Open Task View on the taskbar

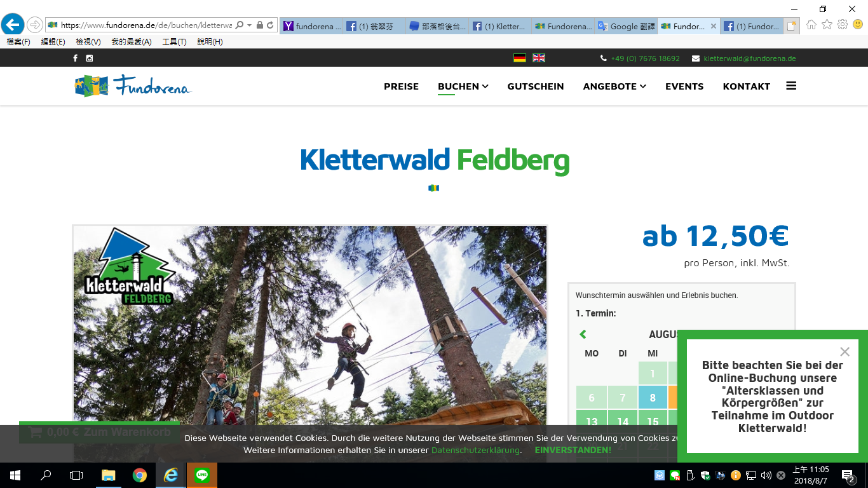click(76, 475)
